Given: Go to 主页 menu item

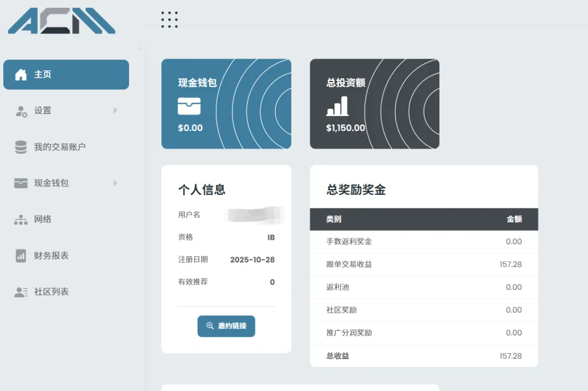Looking at the screenshot, I should coord(66,74).
